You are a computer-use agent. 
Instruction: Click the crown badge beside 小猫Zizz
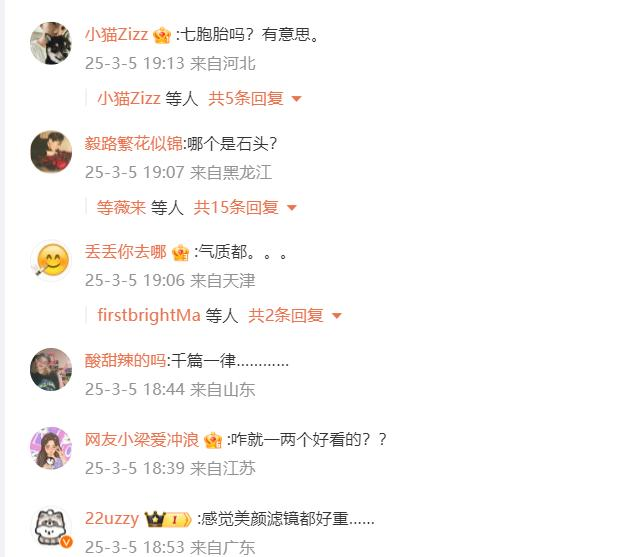[x=162, y=35]
